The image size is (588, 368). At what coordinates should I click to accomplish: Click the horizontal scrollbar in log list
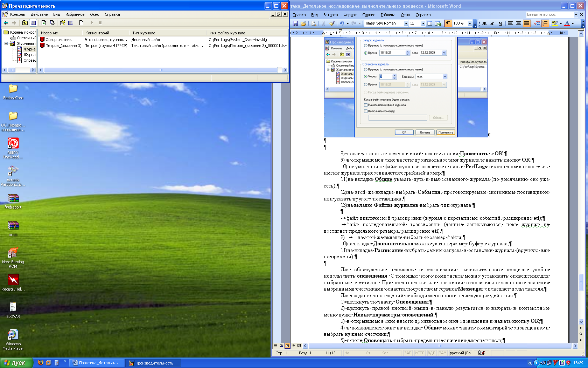(x=161, y=70)
